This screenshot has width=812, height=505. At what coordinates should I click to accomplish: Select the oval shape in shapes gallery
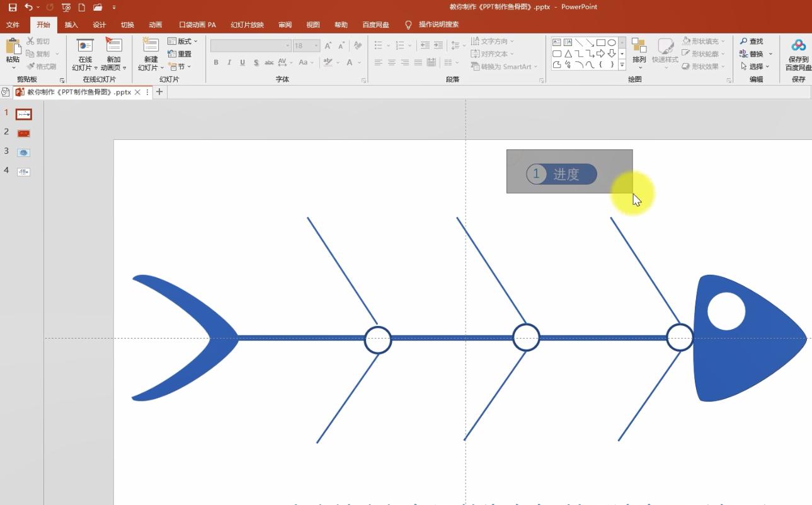click(x=612, y=43)
